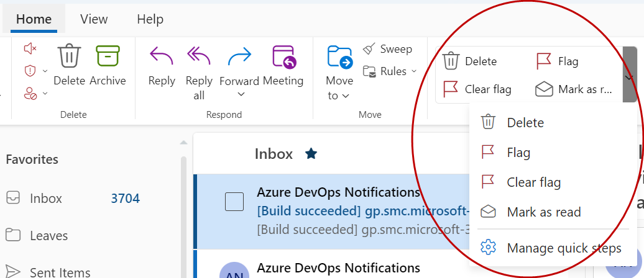Click the large Delete trash icon in ribbon
Viewport: 644px width, 278px height.
pyautogui.click(x=69, y=56)
